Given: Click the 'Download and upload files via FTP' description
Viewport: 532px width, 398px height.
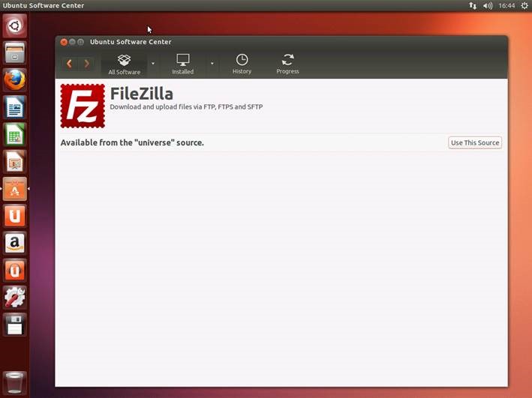Looking at the screenshot, I should click(186, 106).
